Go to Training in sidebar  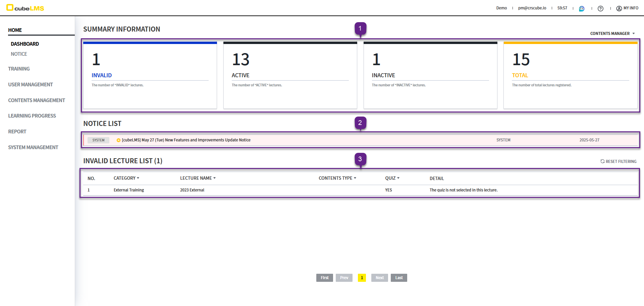[19, 69]
